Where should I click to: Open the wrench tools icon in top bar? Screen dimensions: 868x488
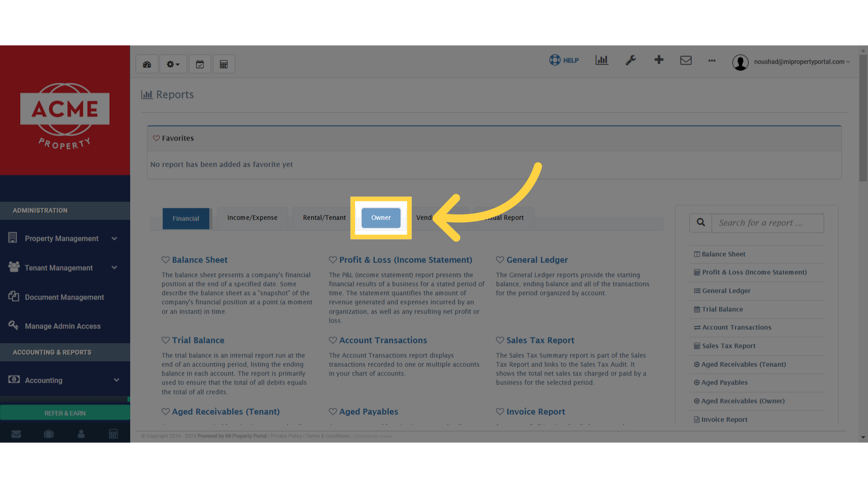click(631, 60)
